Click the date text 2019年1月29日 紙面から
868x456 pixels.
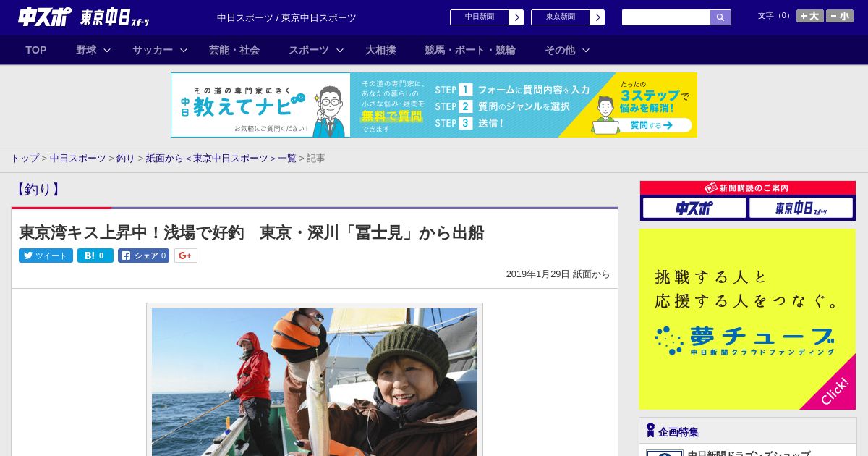tap(558, 274)
